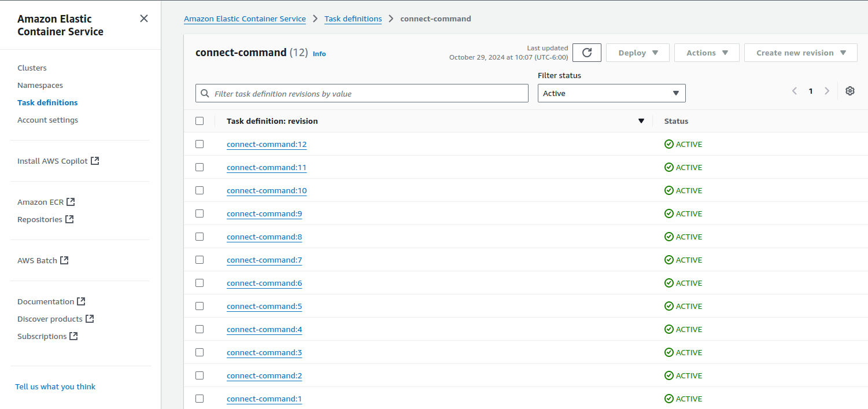Toggle the select-all checkbox in header
This screenshot has height=409, width=868.
click(200, 121)
